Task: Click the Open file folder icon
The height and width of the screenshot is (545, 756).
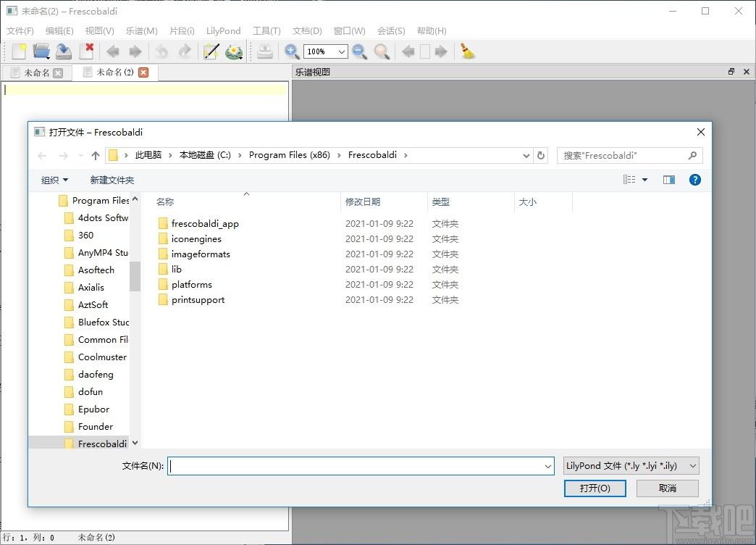Action: [41, 51]
